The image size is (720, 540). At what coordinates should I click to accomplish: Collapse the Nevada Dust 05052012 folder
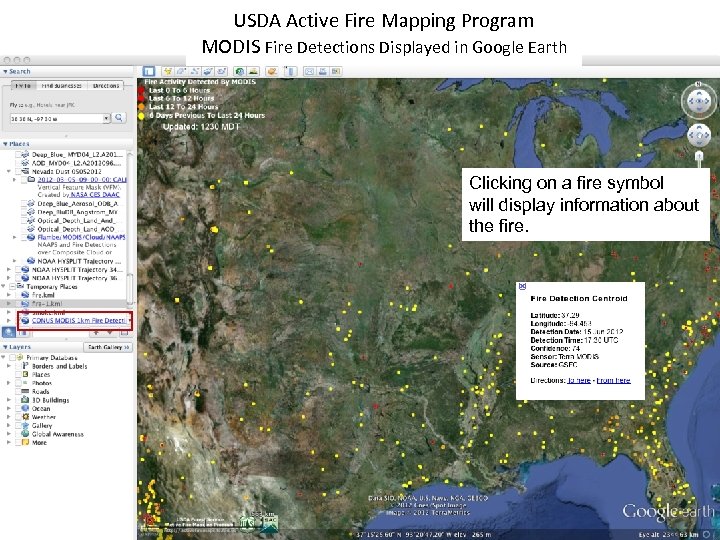pyautogui.click(x=9, y=171)
